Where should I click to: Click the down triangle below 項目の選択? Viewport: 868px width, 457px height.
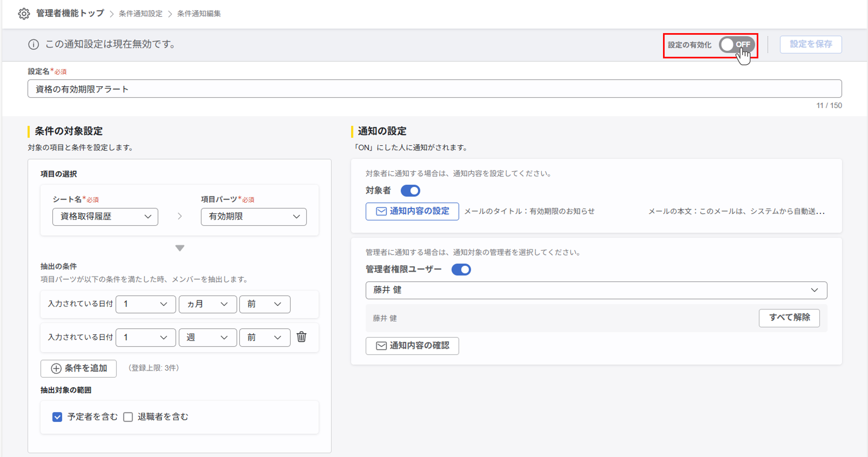coord(180,248)
